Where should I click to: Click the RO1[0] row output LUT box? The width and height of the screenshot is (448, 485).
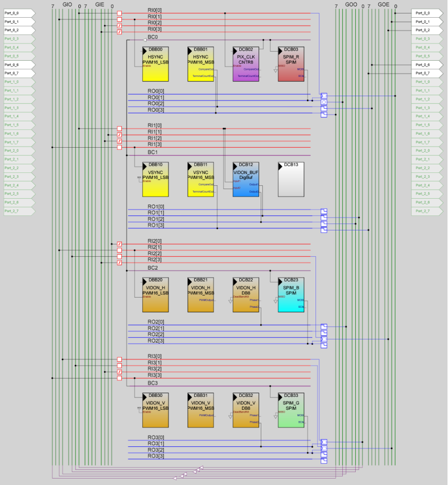pyautogui.click(x=324, y=211)
